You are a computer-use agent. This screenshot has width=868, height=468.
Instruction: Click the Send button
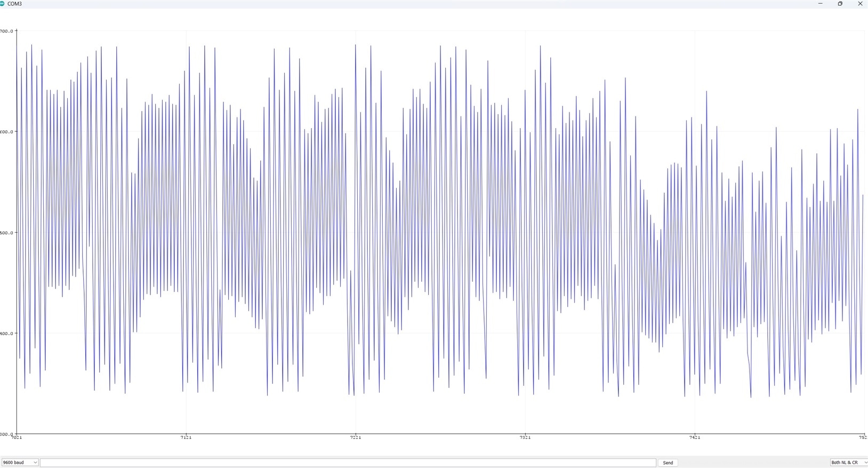click(668, 463)
